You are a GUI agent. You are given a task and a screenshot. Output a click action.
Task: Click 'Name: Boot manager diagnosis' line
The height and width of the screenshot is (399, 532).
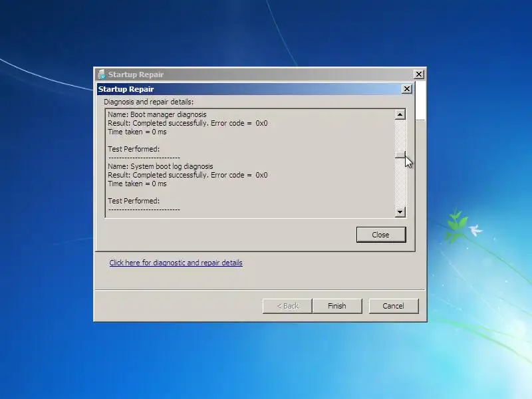(x=157, y=114)
